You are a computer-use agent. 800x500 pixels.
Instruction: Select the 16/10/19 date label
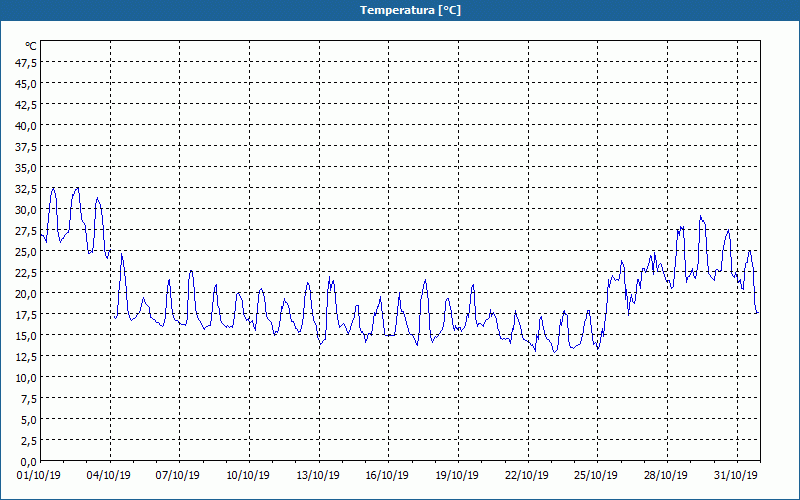tap(387, 475)
